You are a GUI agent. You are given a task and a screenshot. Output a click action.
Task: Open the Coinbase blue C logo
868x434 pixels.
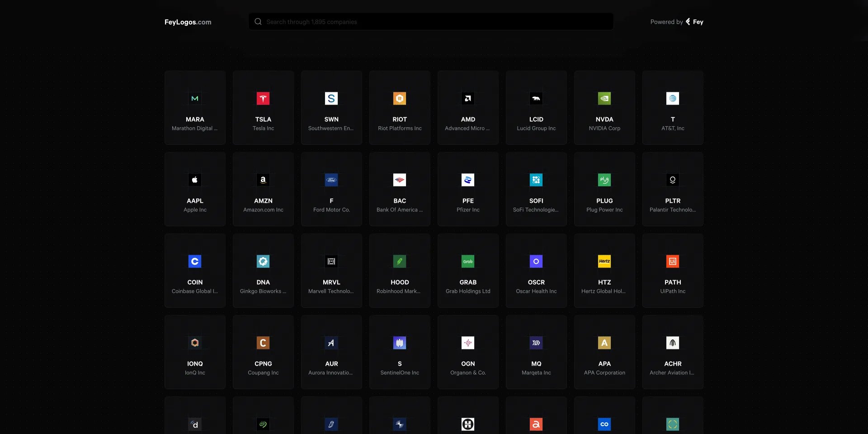pos(195,261)
